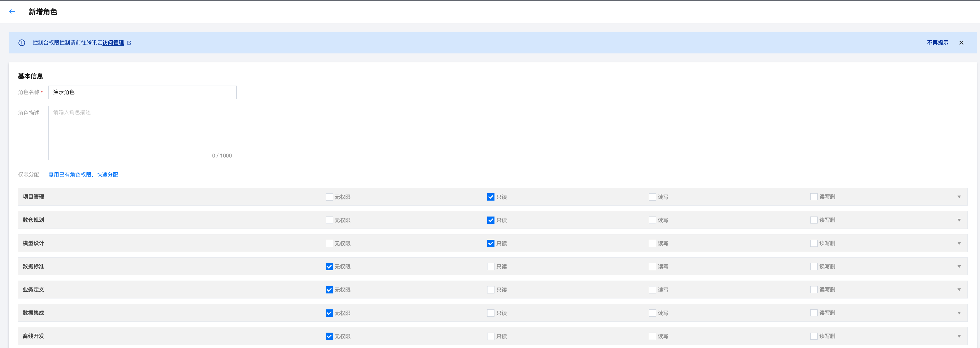The width and height of the screenshot is (980, 348).
Task: Check 读写删 for 离线开发
Action: pyautogui.click(x=814, y=336)
